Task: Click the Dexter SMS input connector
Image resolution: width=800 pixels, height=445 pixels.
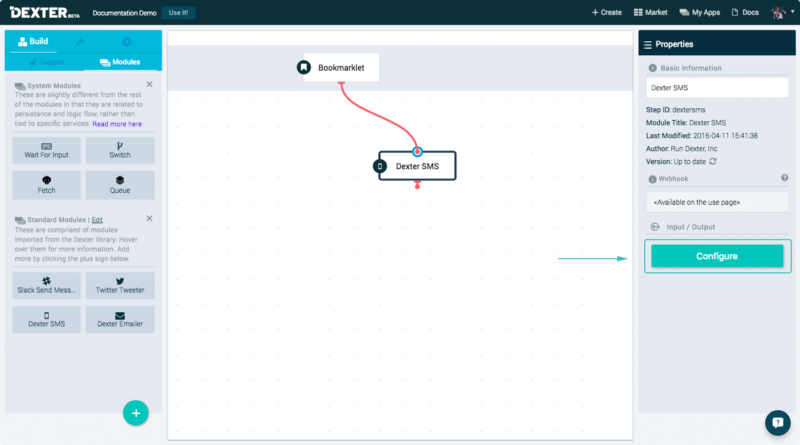Action: (417, 151)
